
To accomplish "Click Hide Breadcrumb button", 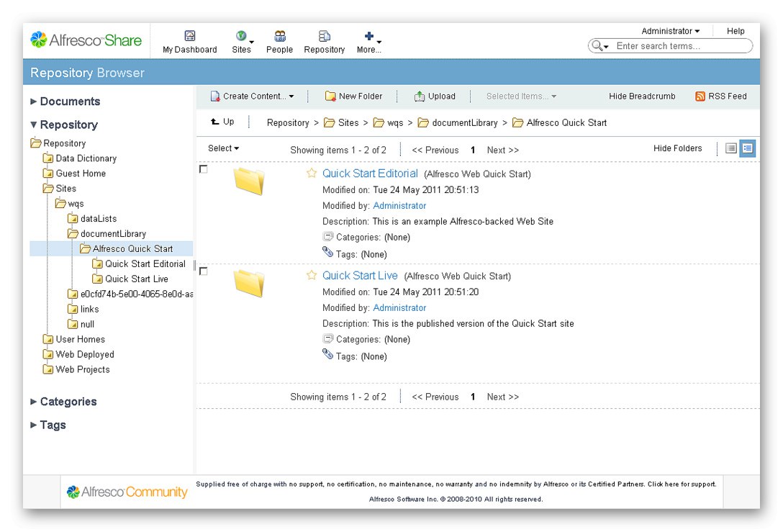I will pyautogui.click(x=642, y=96).
